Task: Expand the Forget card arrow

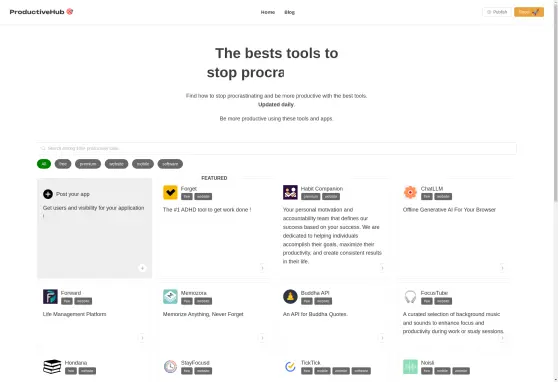Action: click(x=262, y=268)
